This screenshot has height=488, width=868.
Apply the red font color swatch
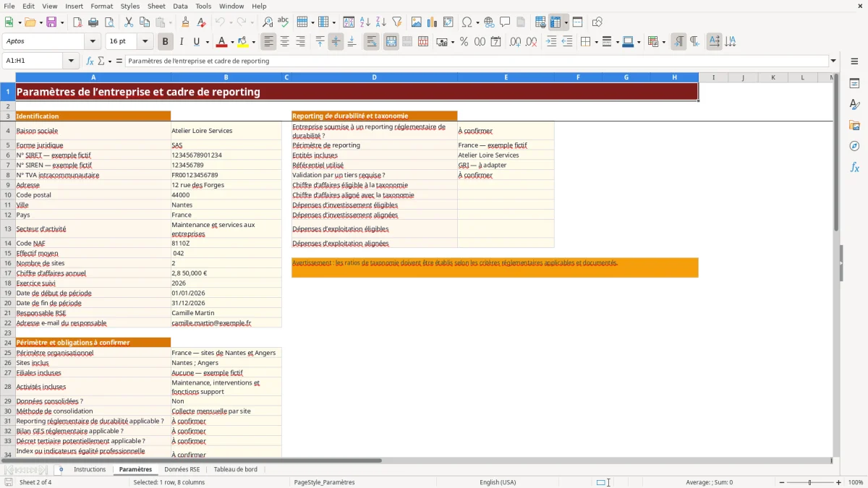222,42
